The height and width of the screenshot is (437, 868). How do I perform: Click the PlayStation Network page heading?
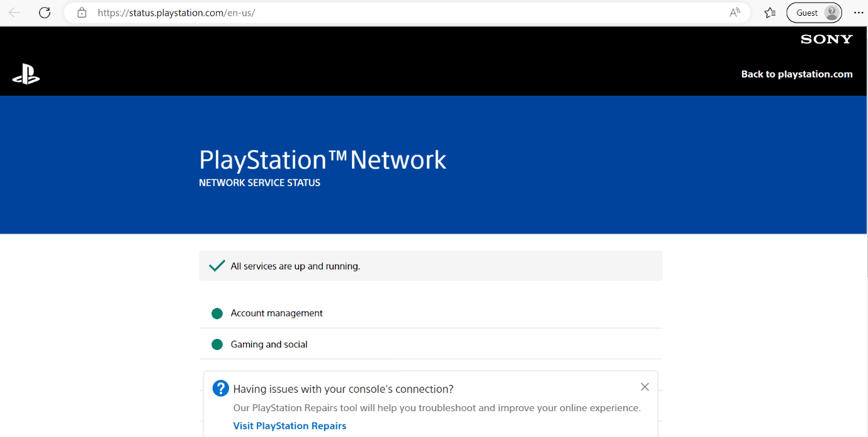point(322,160)
